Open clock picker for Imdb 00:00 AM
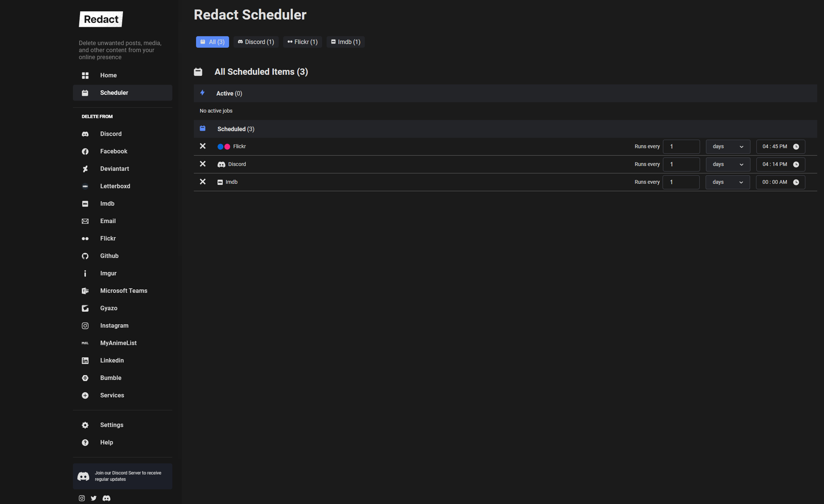Screen dimensions: 824x504 click(x=796, y=182)
